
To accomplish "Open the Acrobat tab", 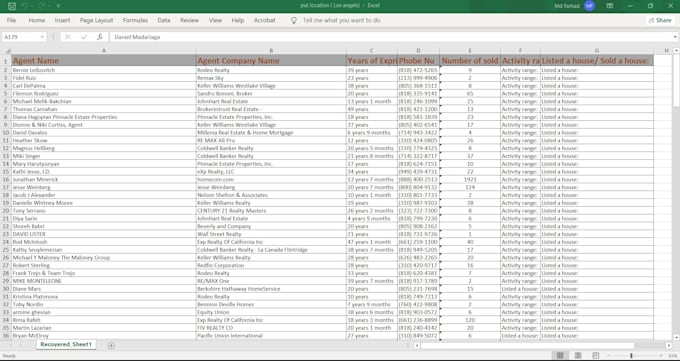I will point(265,20).
